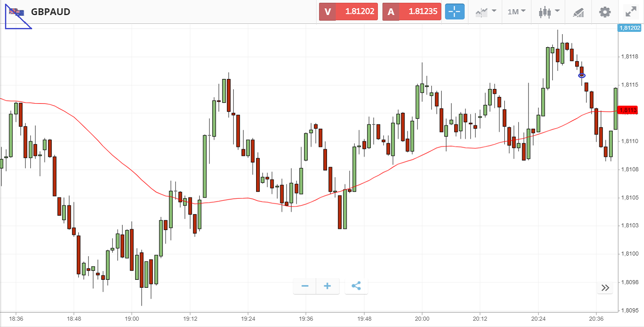Open the indicators dropdown
The image size is (644, 327).
(x=486, y=12)
